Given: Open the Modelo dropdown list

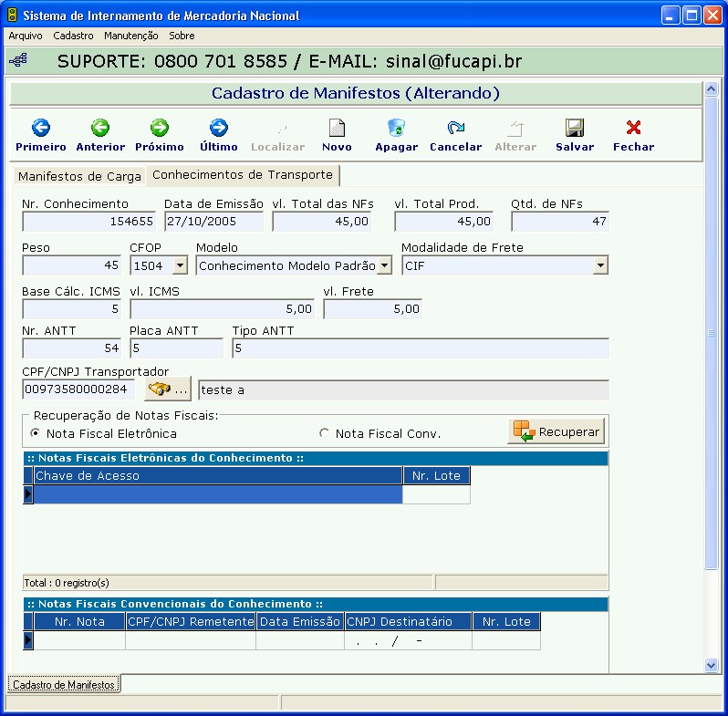Looking at the screenshot, I should [x=384, y=265].
